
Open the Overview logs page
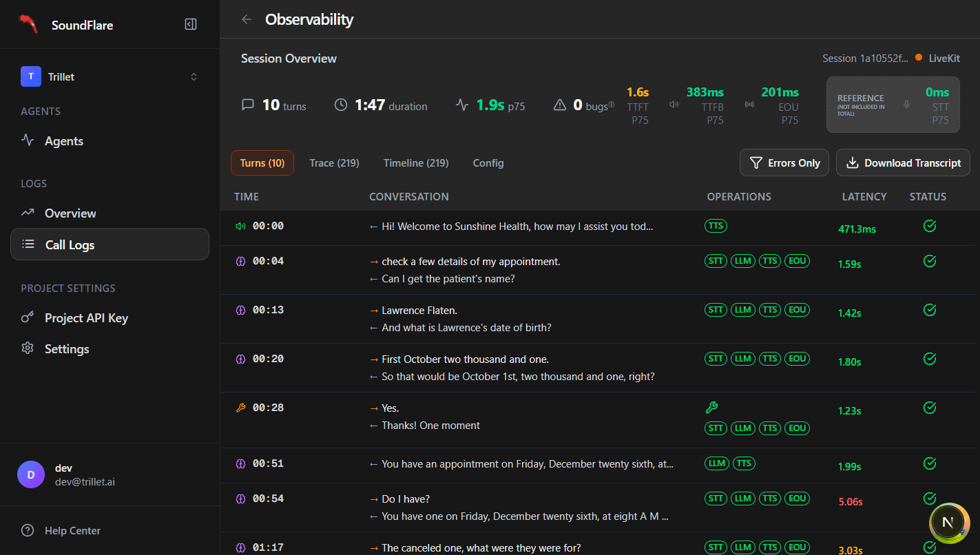[110, 213]
